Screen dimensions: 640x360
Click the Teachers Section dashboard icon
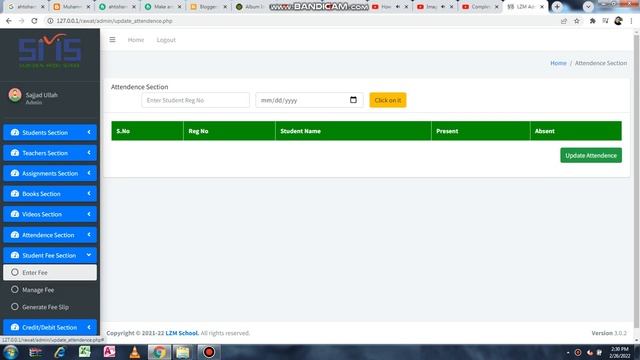15,153
